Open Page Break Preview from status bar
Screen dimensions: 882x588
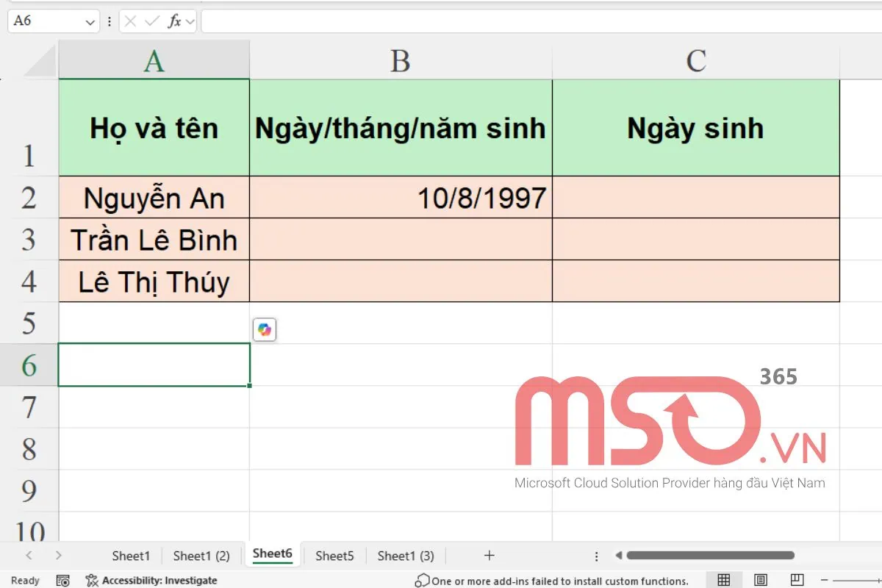coord(797,579)
